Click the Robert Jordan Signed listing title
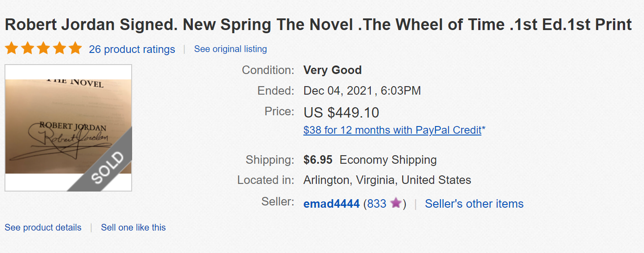 pyautogui.click(x=318, y=25)
